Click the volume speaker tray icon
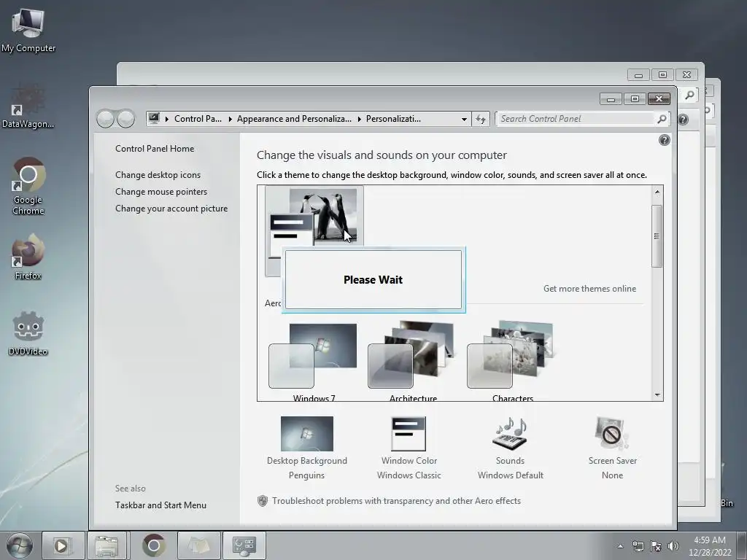747x560 pixels. coord(673,546)
